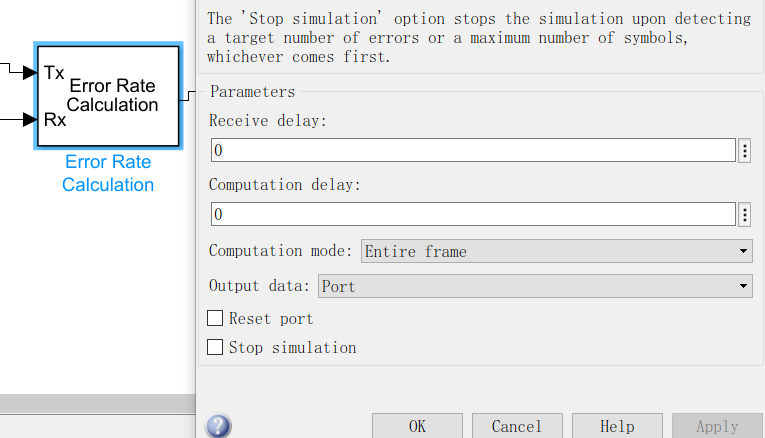Click the Rx input port arrow
This screenshot has width=765, height=438.
(x=28, y=120)
